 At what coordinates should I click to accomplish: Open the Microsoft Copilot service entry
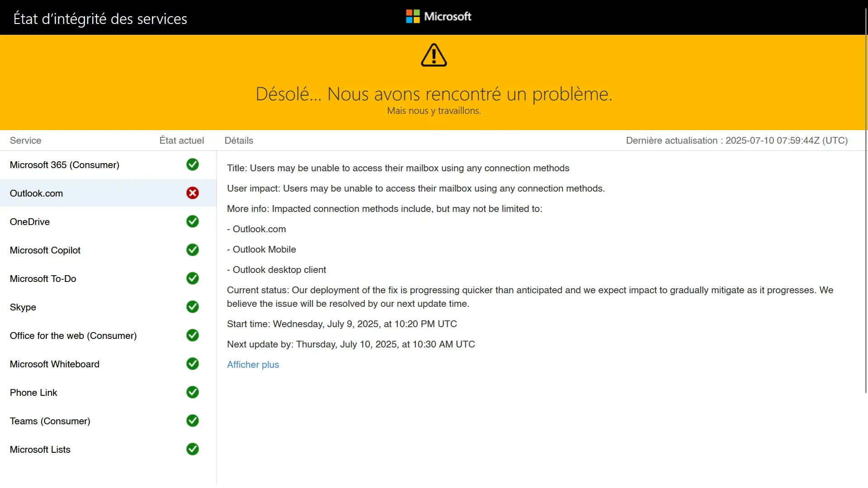(108, 250)
